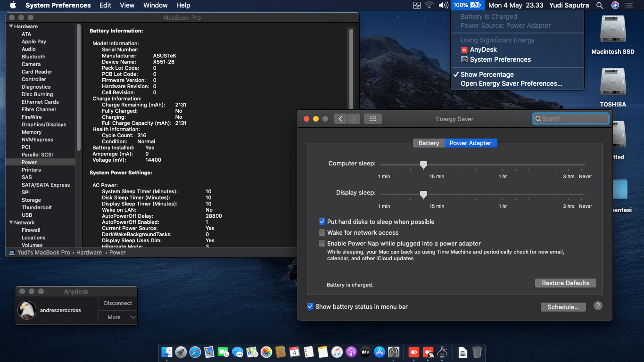Open the Schedule... dialog
The image size is (644, 362).
563,307
